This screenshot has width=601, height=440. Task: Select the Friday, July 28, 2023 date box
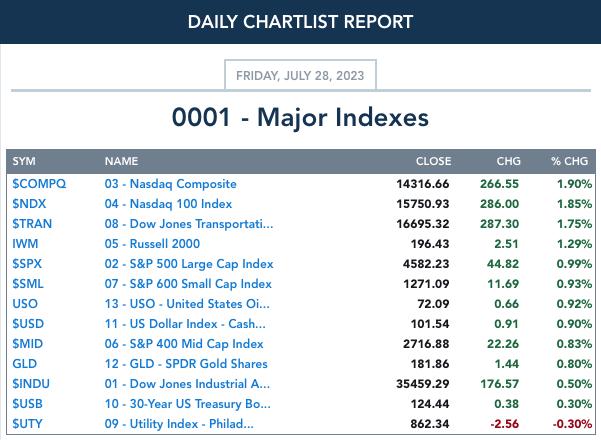[300, 75]
